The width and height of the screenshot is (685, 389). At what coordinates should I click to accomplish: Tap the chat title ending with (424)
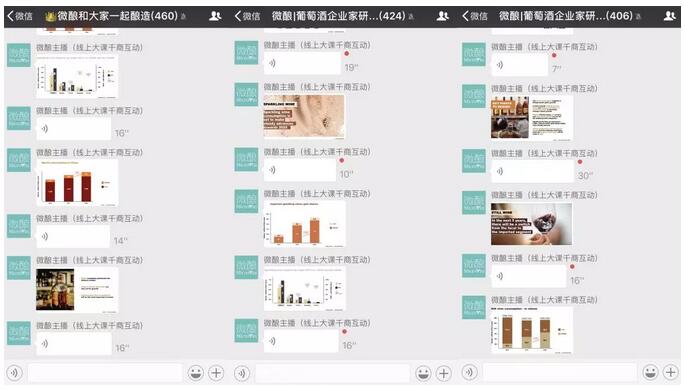339,17
